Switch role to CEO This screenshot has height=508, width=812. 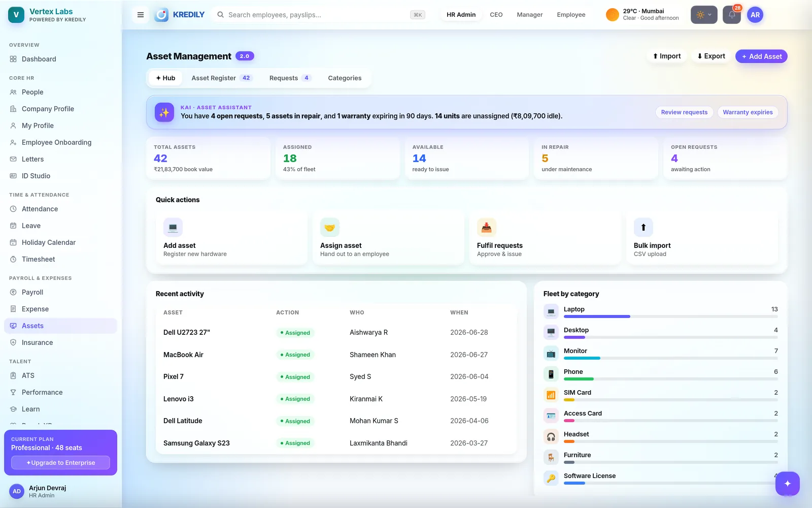496,15
